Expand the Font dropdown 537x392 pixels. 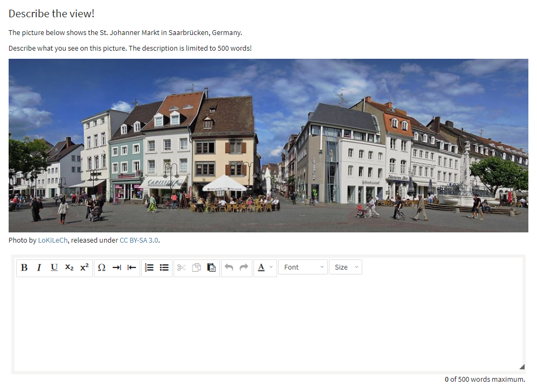(x=303, y=267)
